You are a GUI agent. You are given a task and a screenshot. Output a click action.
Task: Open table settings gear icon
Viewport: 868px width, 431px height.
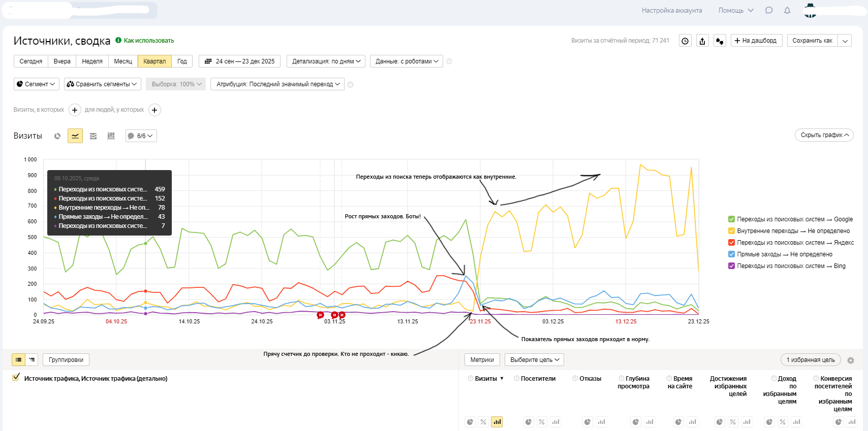coord(851,360)
